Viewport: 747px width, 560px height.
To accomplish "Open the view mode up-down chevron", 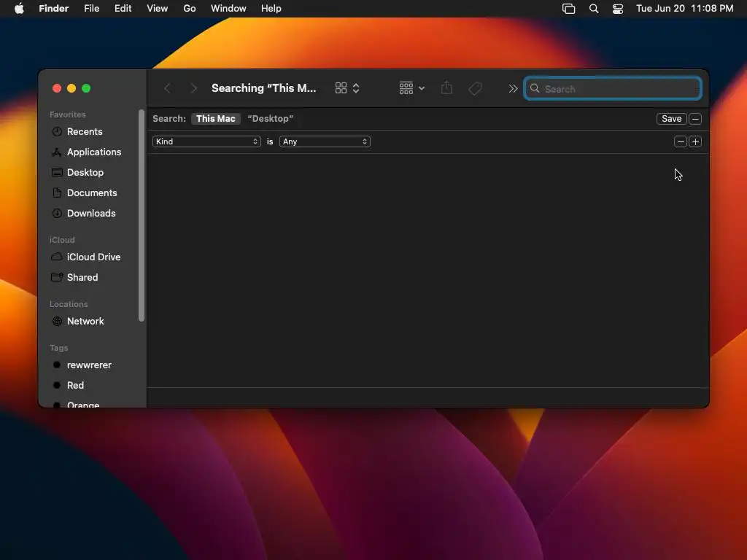I will (356, 88).
